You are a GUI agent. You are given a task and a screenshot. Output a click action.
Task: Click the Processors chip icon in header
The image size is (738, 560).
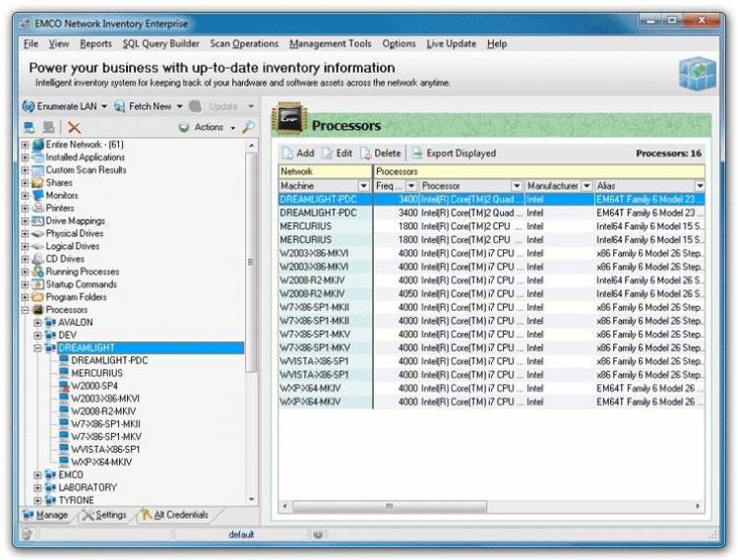click(289, 120)
